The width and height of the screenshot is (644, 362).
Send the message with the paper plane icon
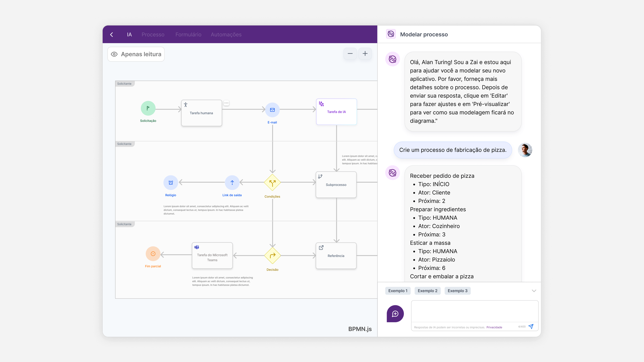coord(531,326)
